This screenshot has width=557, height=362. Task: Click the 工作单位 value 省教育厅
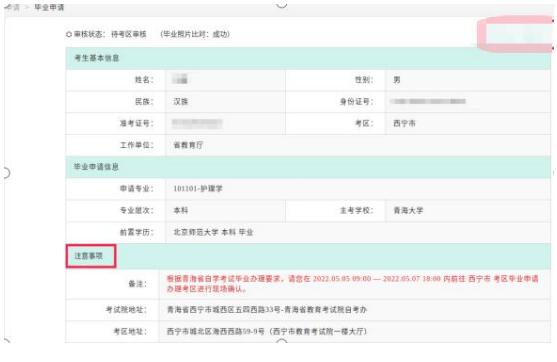tap(188, 145)
